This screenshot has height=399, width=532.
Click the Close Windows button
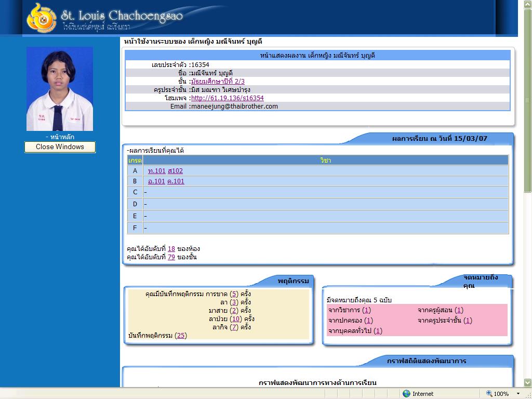(x=60, y=147)
